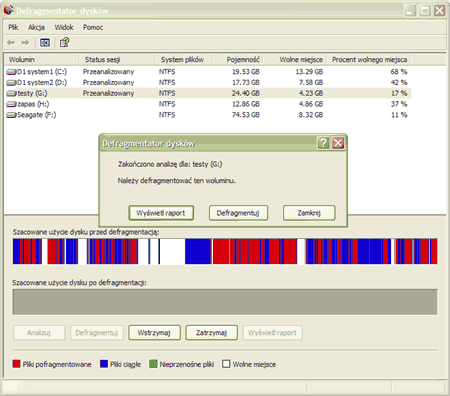Click the 17 % free percentage cell
The width and height of the screenshot is (450, 396).
pos(399,93)
